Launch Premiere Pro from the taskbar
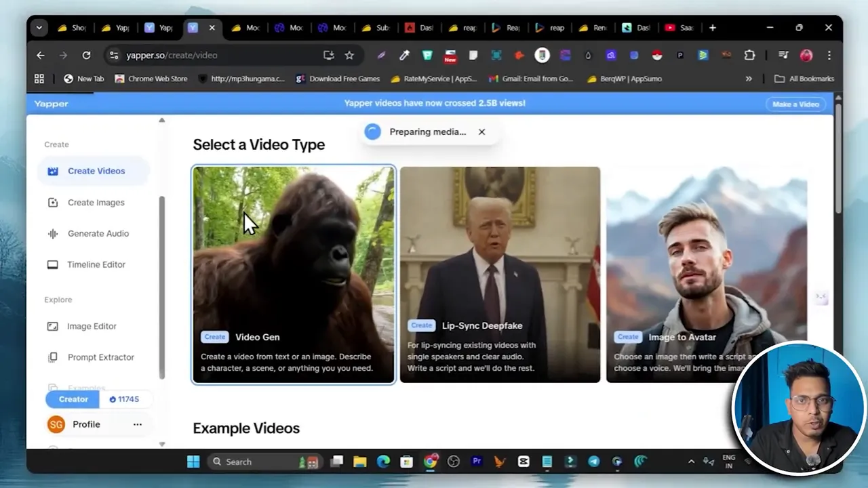Viewport: 868px width, 488px height. point(477,462)
